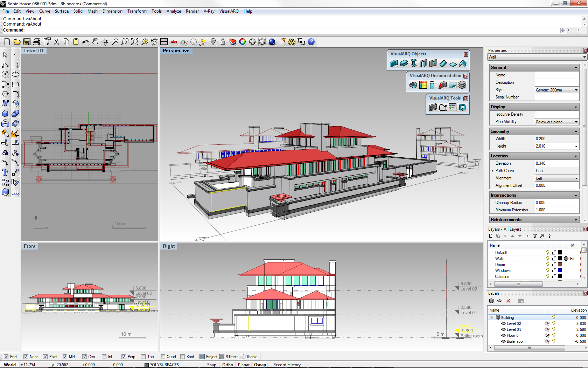This screenshot has width=588, height=368.
Task: Open the Analyze menu
Action: coord(174,11)
